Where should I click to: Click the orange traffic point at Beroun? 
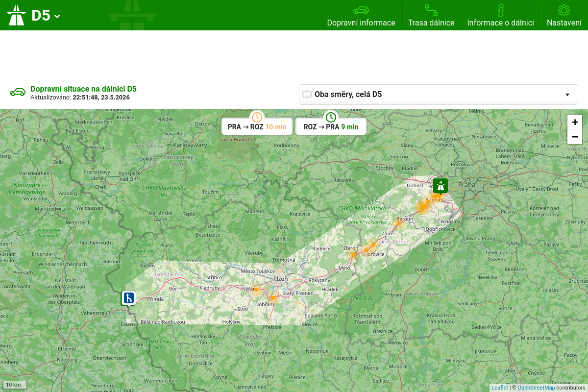coord(399,223)
